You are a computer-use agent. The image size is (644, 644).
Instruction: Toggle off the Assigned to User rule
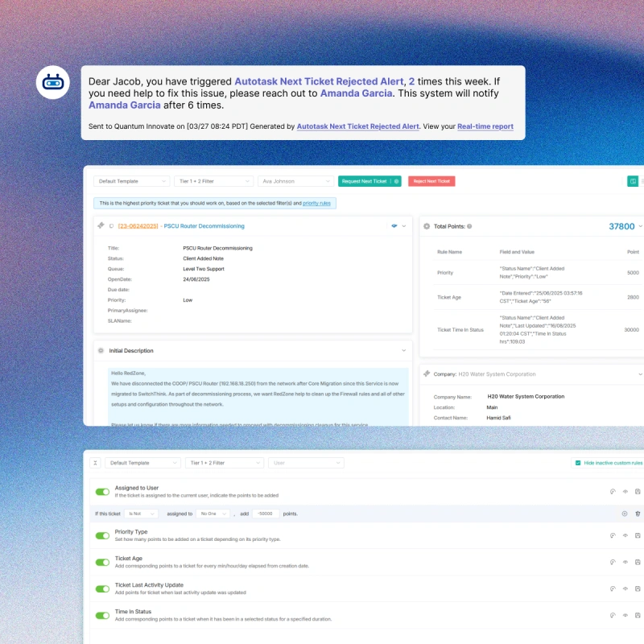102,491
